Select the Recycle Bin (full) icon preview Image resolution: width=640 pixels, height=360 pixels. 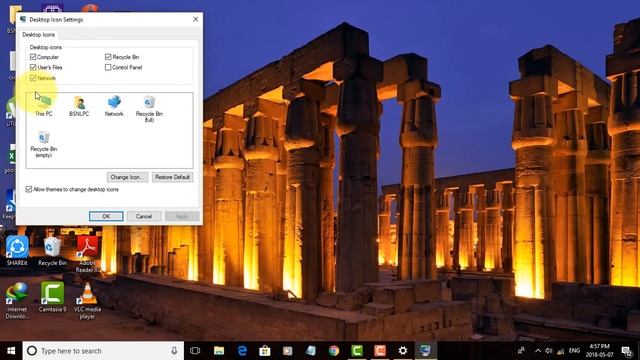[x=149, y=109]
